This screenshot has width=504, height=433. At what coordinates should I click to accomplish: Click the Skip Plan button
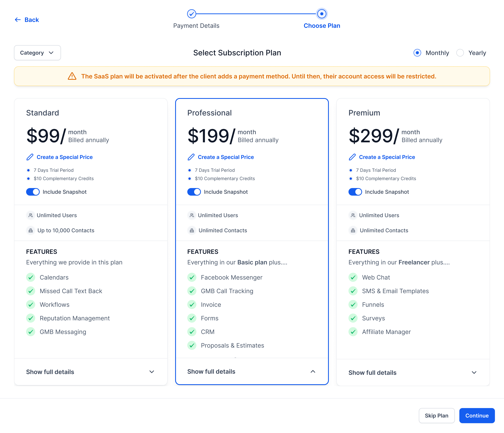point(436,415)
